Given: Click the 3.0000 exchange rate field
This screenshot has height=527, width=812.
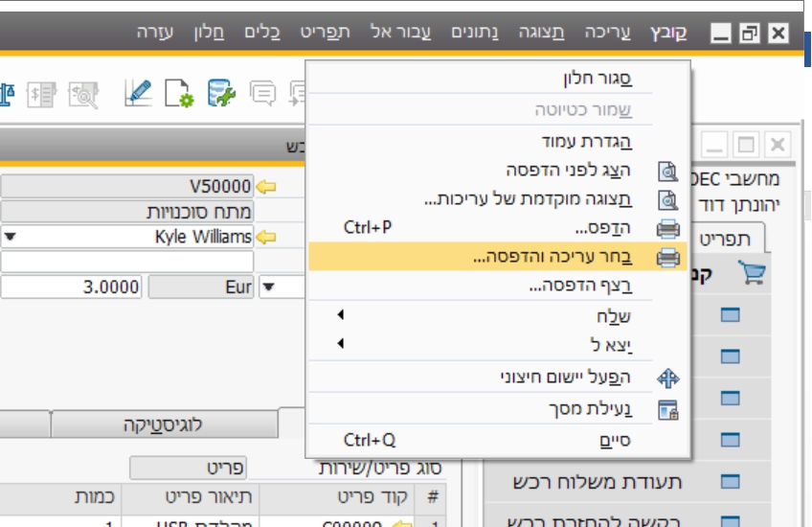Looking at the screenshot, I should point(71,287).
